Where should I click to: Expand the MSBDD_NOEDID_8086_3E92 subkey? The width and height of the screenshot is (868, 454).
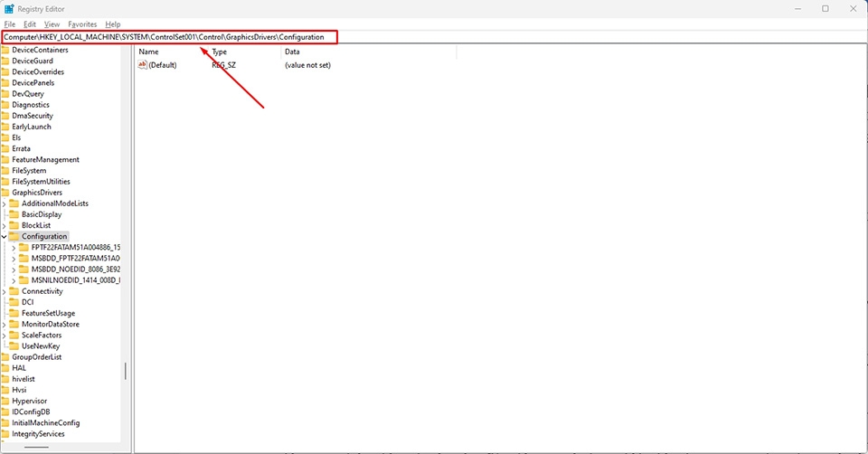point(14,270)
